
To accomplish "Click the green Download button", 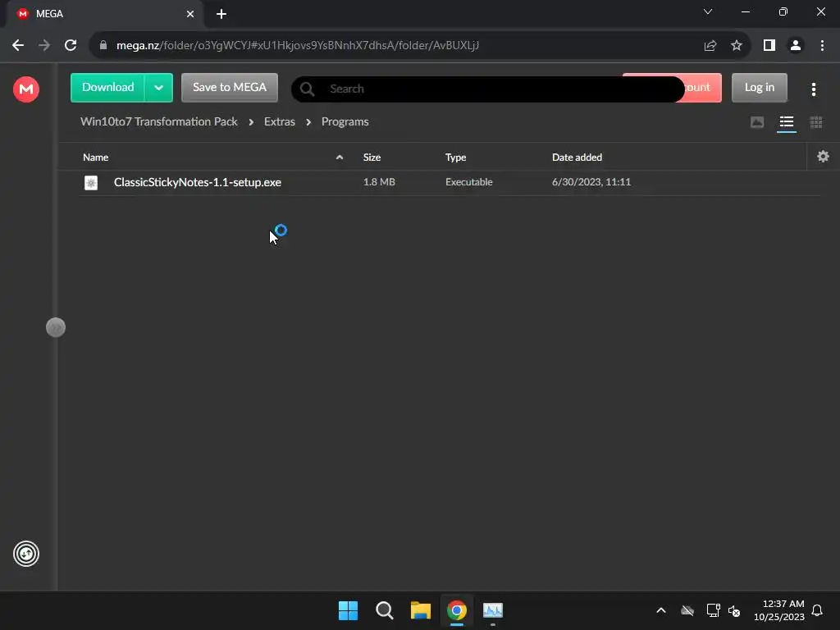I will click(107, 87).
